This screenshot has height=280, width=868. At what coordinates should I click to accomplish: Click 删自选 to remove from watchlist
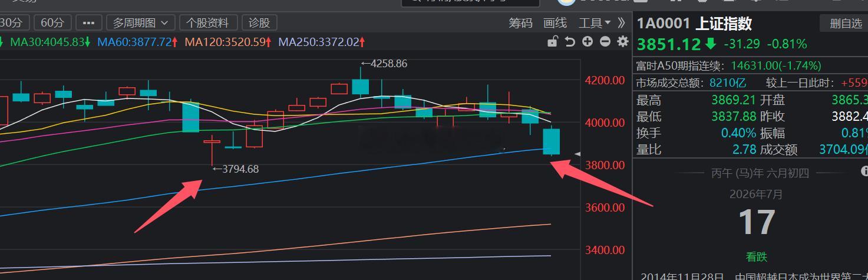click(x=846, y=24)
